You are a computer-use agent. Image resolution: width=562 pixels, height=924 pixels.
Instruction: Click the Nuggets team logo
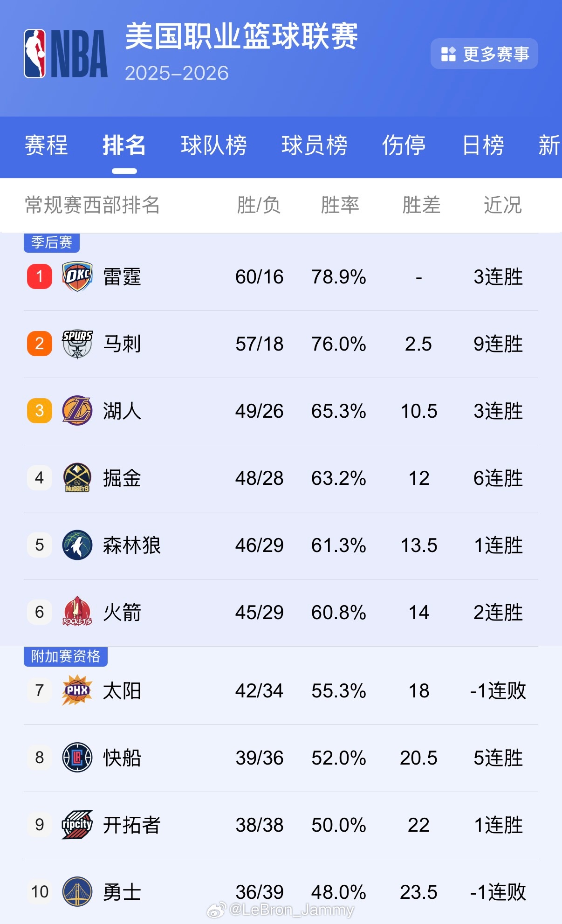pyautogui.click(x=75, y=478)
